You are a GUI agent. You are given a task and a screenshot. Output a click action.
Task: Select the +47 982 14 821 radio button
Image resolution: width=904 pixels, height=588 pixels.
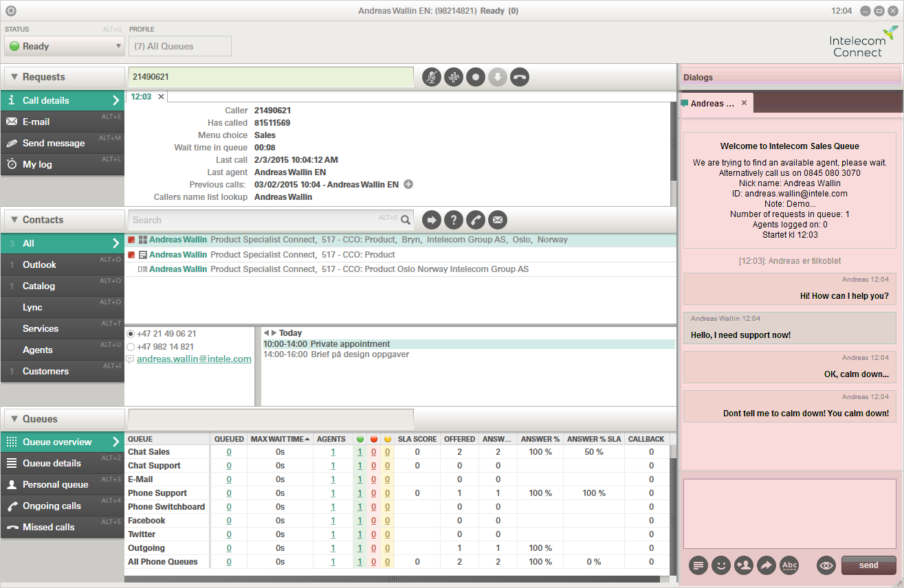[x=131, y=347]
